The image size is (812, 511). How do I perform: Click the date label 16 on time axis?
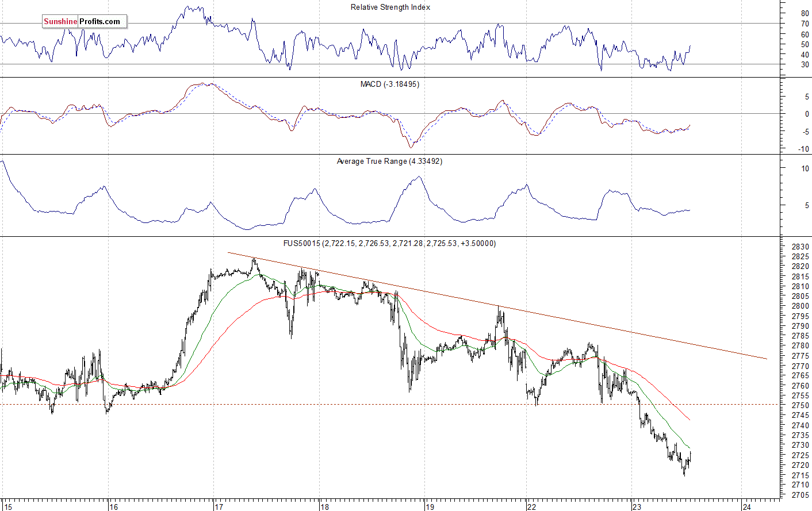coord(114,507)
